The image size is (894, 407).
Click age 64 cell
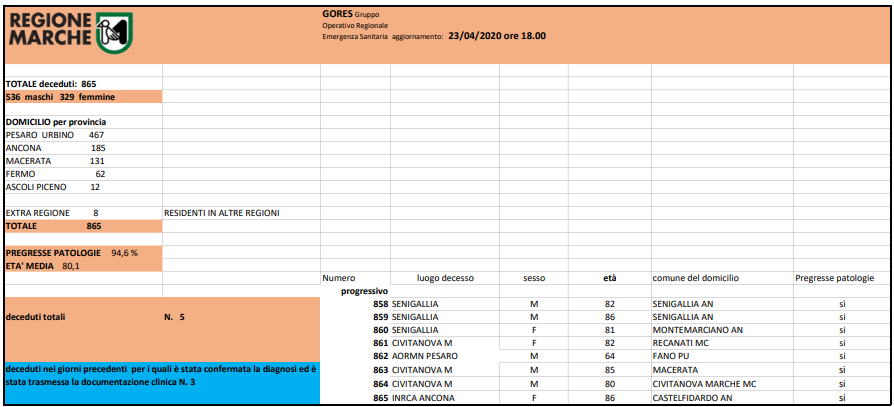610,356
